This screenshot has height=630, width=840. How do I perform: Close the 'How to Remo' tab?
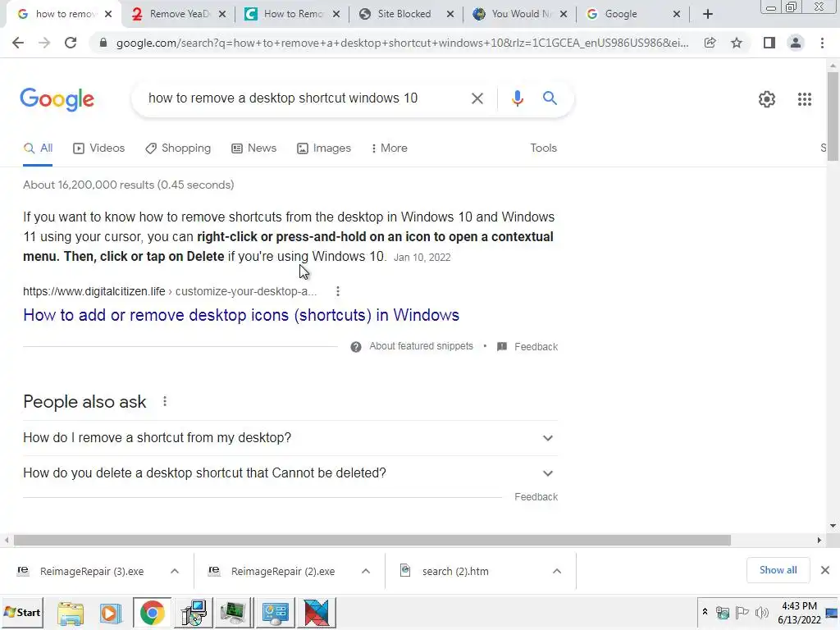[x=336, y=14]
